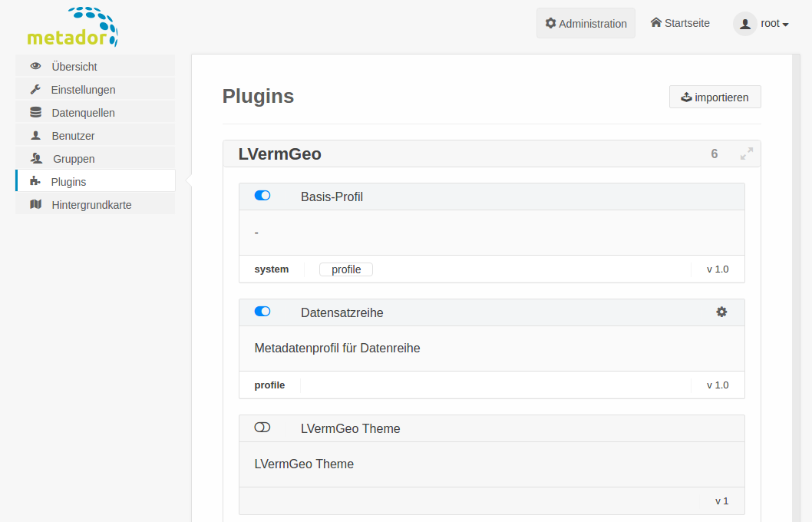812x522 pixels.
Task: Open Einstellungen in the sidebar
Action: click(x=95, y=90)
